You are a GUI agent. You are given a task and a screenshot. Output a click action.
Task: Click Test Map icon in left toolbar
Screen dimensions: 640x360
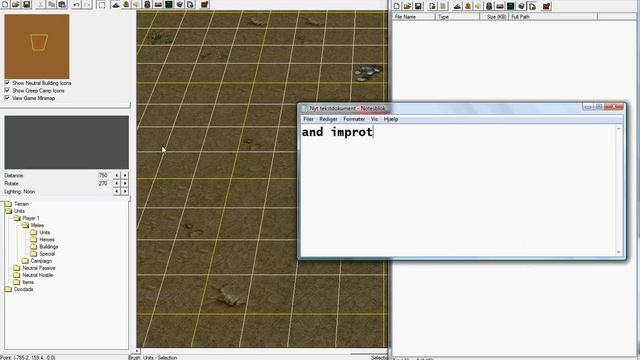click(x=204, y=4)
